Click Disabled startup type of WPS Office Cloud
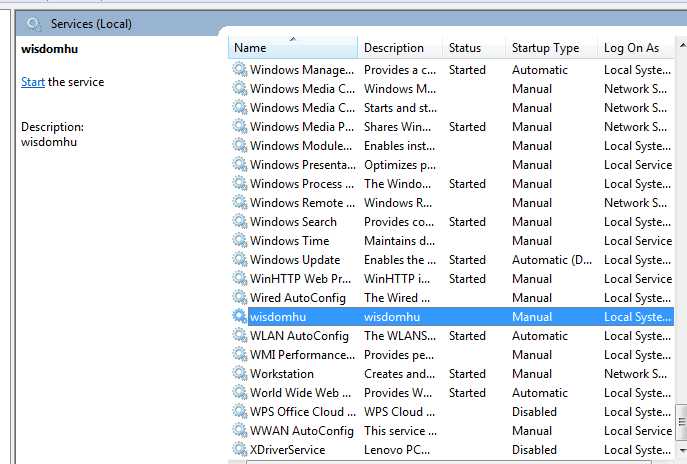This screenshot has width=687, height=464. click(534, 412)
